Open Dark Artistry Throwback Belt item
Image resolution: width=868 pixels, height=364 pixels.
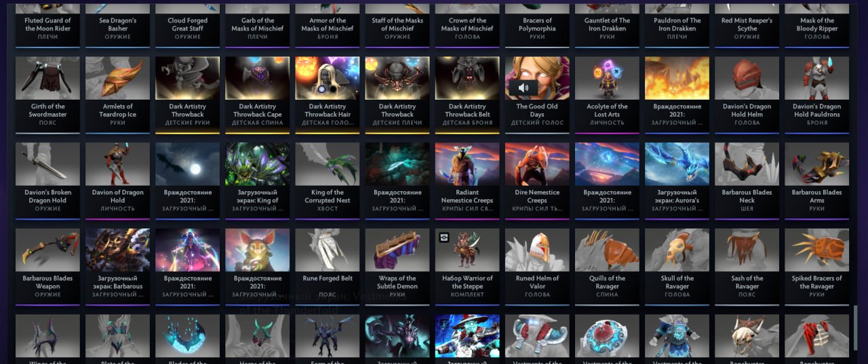point(467,94)
